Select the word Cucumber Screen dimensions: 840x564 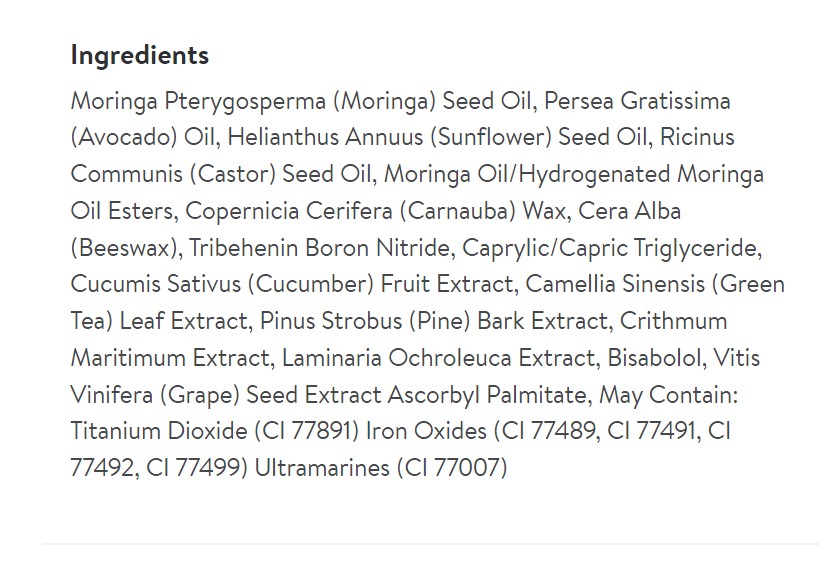316,284
